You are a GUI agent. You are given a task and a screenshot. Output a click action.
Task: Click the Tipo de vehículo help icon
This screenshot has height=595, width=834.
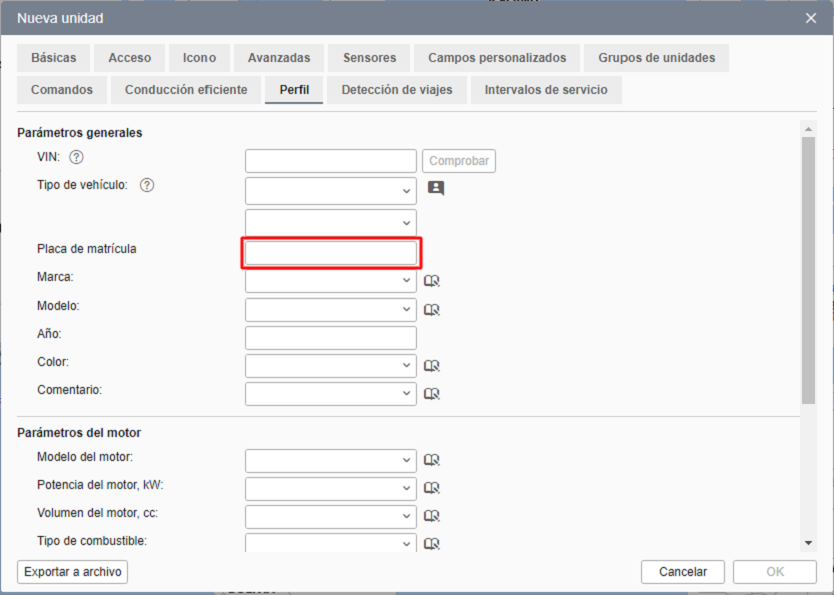pos(147,185)
